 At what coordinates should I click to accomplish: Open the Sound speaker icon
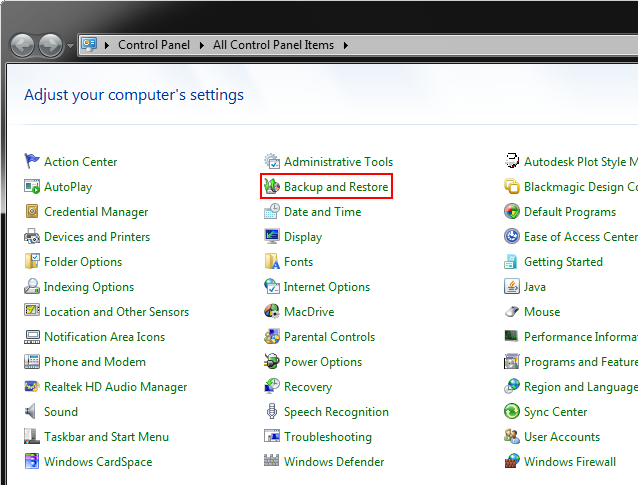pos(32,412)
